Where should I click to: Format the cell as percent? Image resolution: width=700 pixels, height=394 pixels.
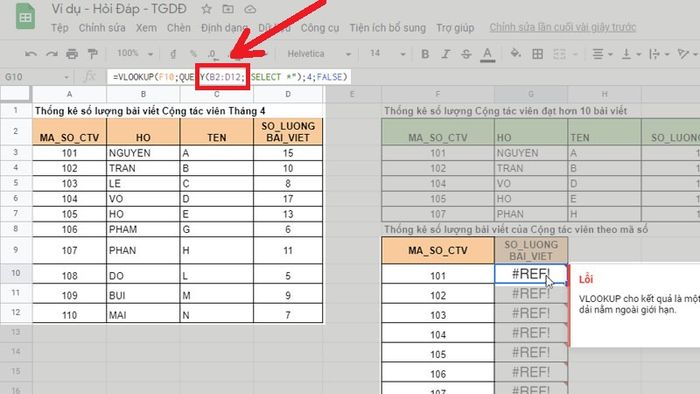click(193, 54)
